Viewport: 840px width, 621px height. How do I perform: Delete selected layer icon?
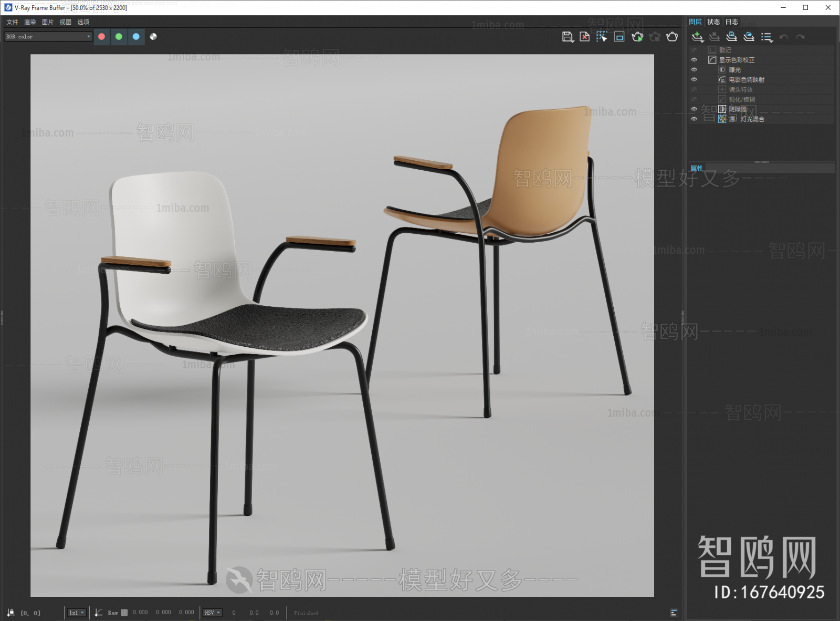(x=714, y=37)
